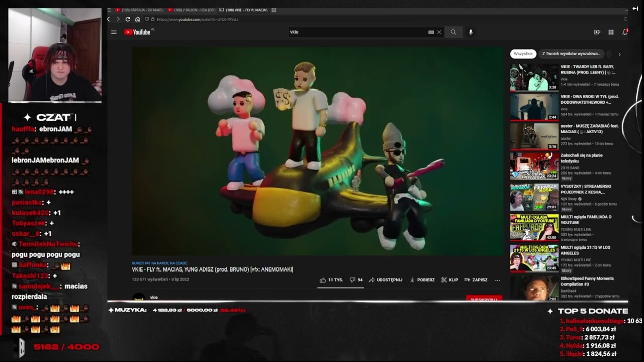
Task: Open 'MULTI ogląda FAMILIADA' thumbnail
Action: click(x=534, y=228)
